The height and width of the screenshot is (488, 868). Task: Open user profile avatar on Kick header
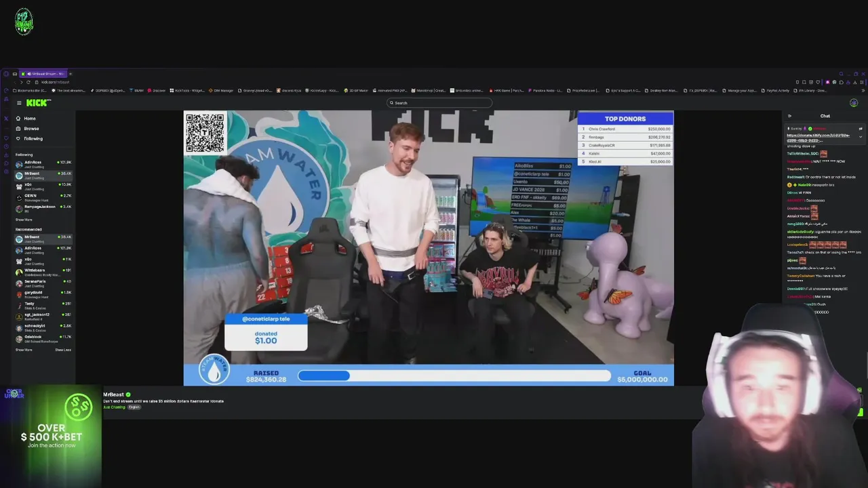click(x=854, y=103)
